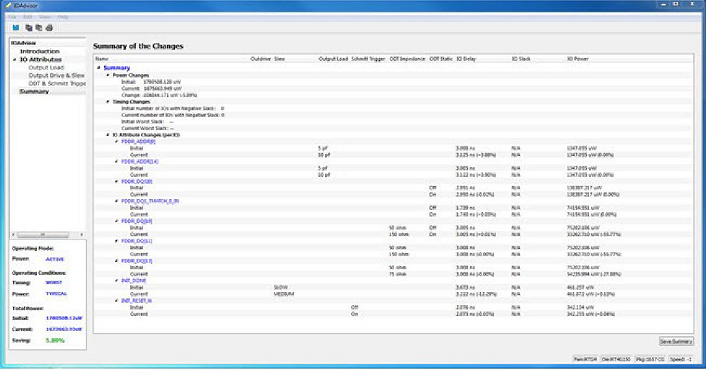Open the FDDR_ADDR[0] link
This screenshot has width=706, height=370.
click(x=138, y=141)
